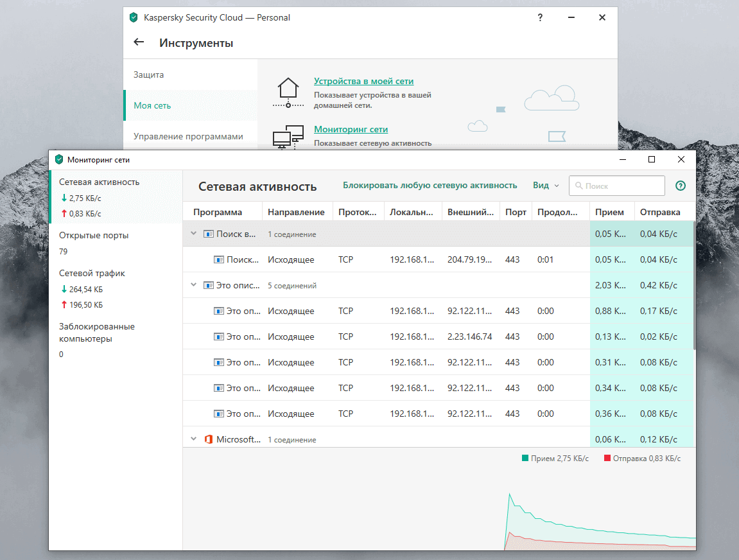
Task: Click the home network devices icon
Action: point(288,92)
